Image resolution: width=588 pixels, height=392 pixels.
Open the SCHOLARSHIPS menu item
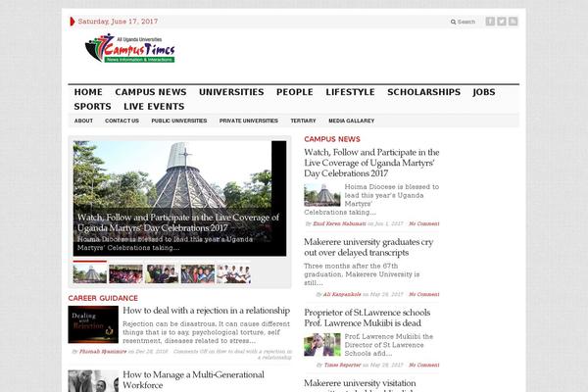423,92
